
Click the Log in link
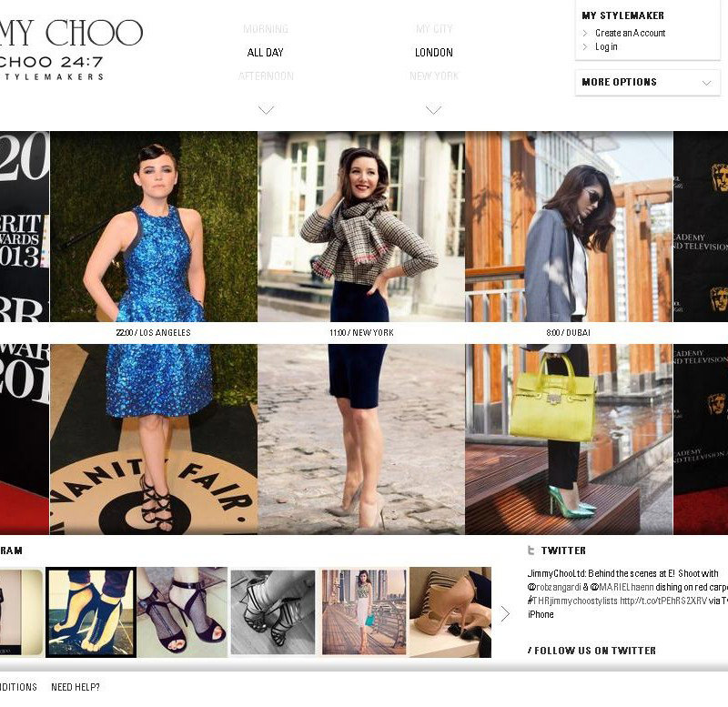pyautogui.click(x=606, y=46)
